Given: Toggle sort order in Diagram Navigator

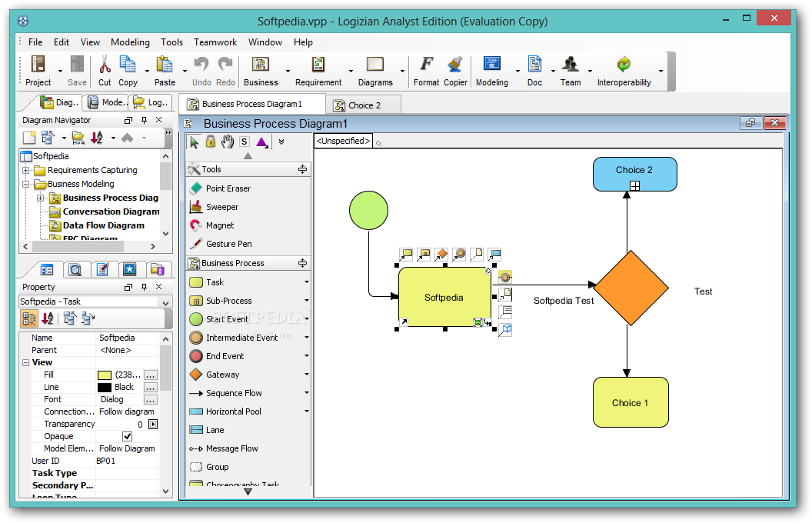Looking at the screenshot, I should pos(97,138).
